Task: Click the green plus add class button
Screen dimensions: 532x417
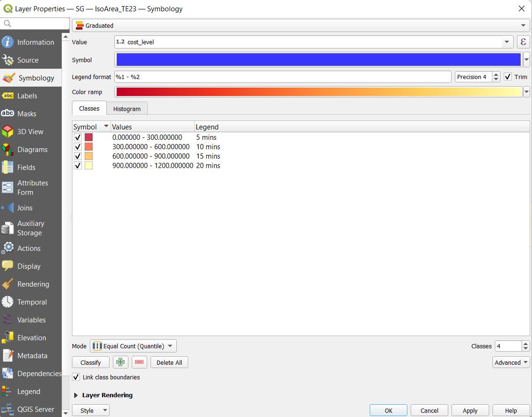Action: [x=121, y=362]
